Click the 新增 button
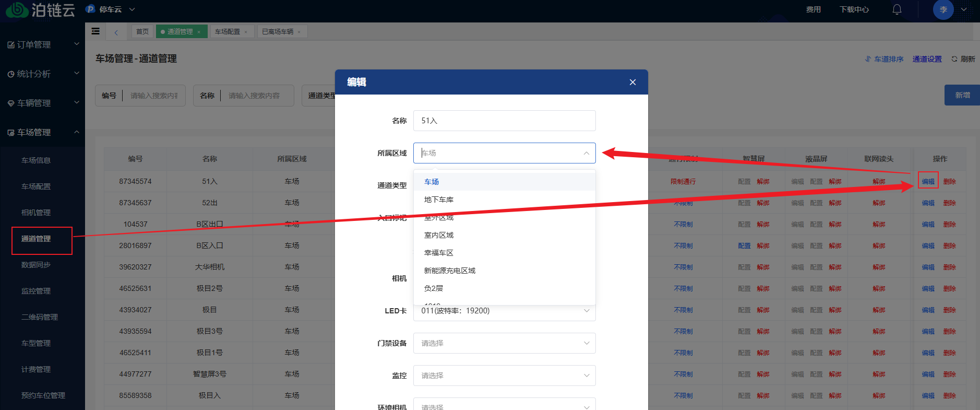Image resolution: width=980 pixels, height=410 pixels. 962,95
